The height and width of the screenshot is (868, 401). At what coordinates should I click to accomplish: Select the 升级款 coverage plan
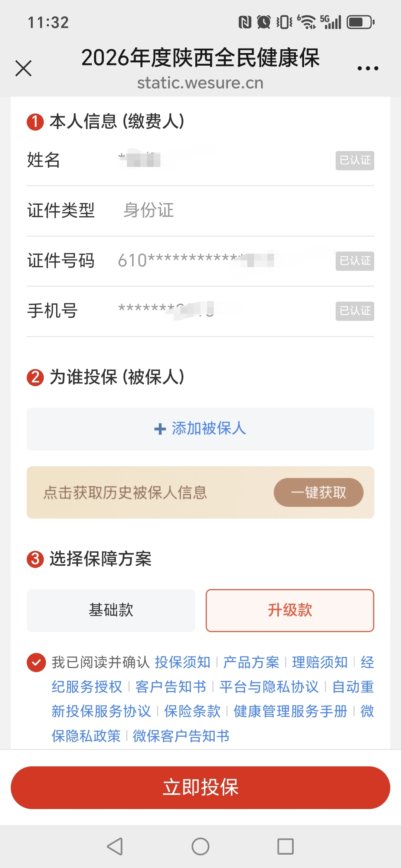[290, 610]
